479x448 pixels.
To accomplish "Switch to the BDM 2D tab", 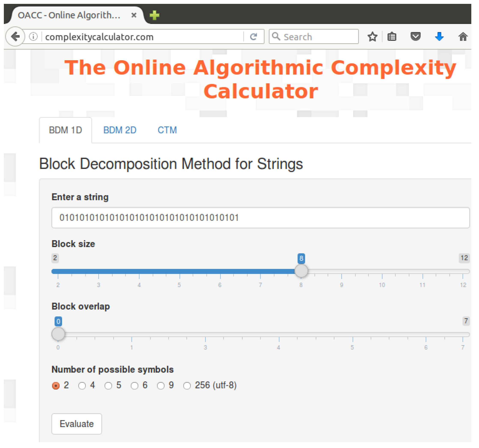I will click(120, 130).
